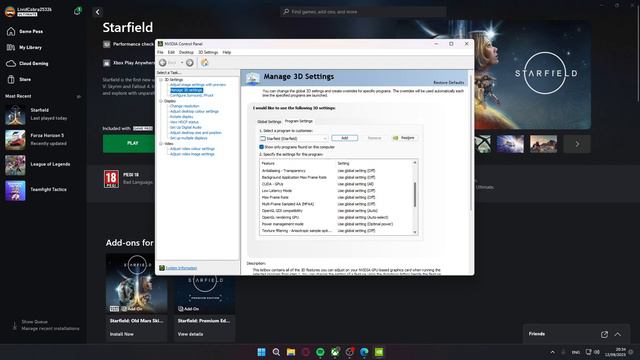Switch to Global Settings tab
The height and width of the screenshot is (360, 640).
[x=269, y=122]
